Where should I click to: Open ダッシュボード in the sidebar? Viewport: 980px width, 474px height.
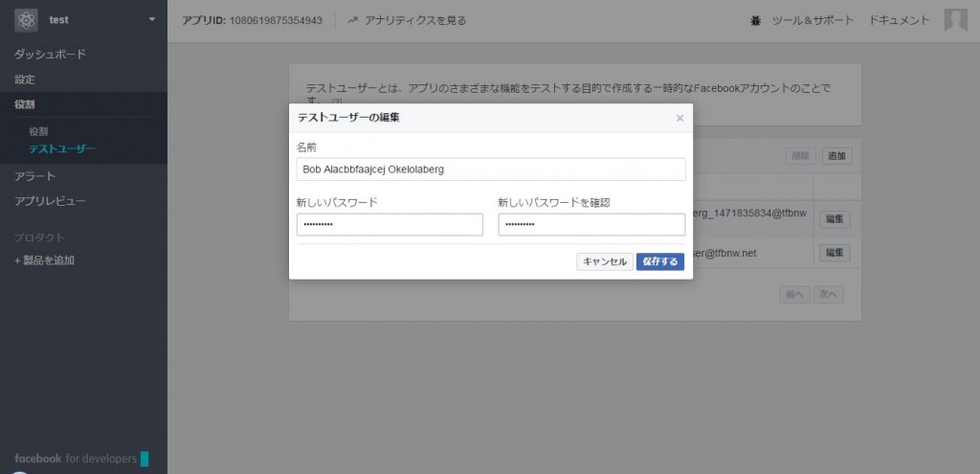(x=50, y=55)
